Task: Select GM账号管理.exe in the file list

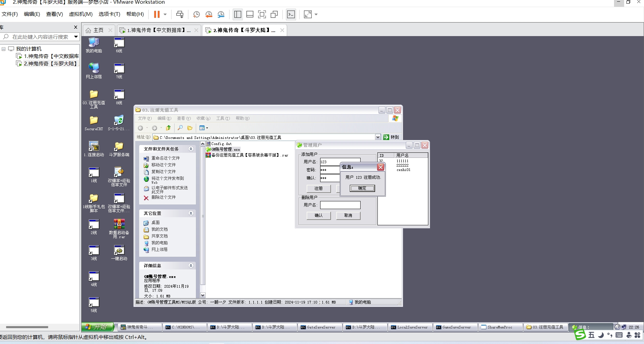Action: point(225,149)
